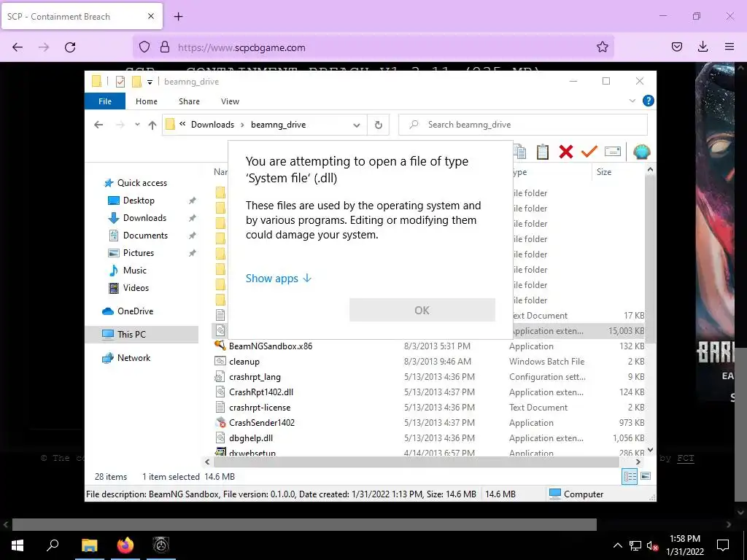Click the Firefox URL bar

373,47
